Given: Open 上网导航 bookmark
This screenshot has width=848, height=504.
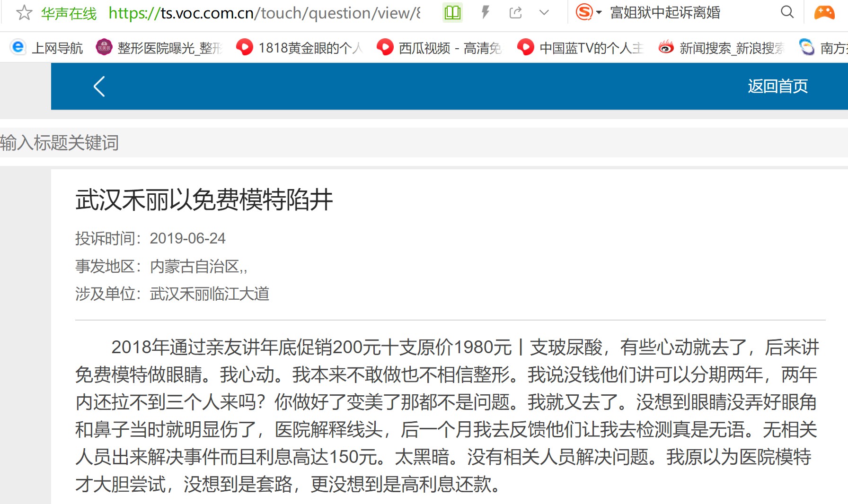Looking at the screenshot, I should [46, 48].
